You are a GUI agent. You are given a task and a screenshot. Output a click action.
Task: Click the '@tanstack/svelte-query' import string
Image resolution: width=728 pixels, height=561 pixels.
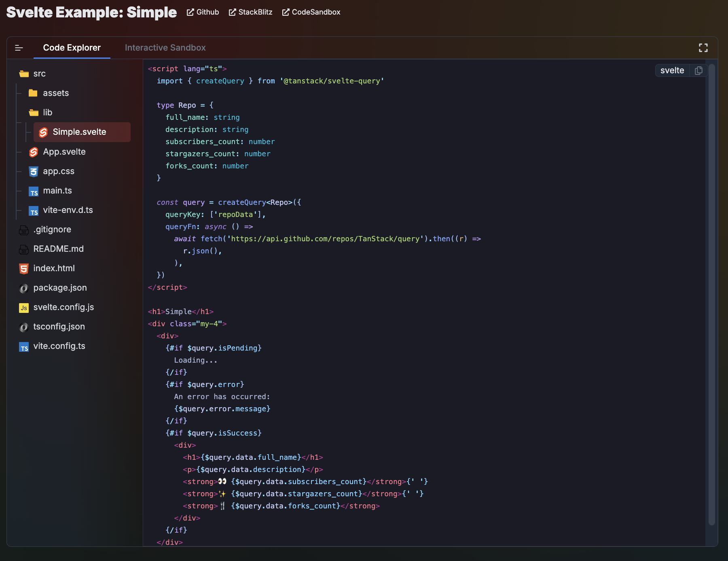pyautogui.click(x=332, y=81)
